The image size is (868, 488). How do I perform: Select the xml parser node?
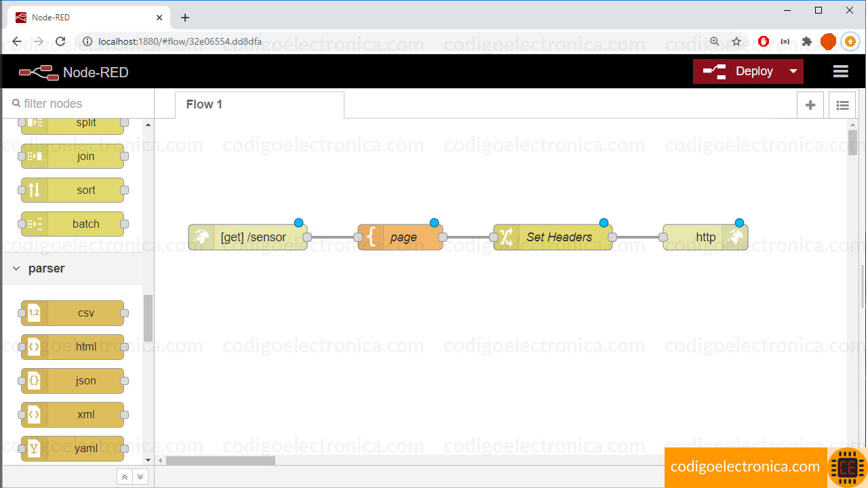click(73, 415)
